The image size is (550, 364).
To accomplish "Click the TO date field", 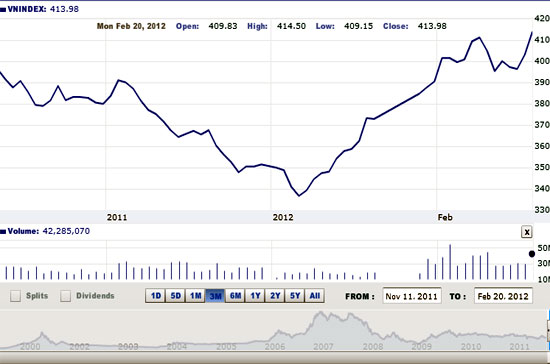I will click(503, 296).
